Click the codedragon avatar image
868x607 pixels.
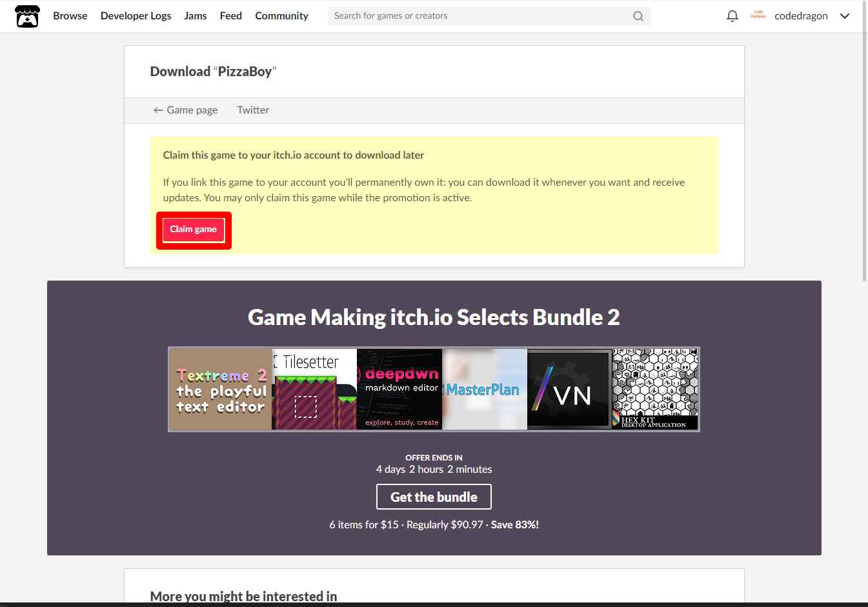click(758, 15)
